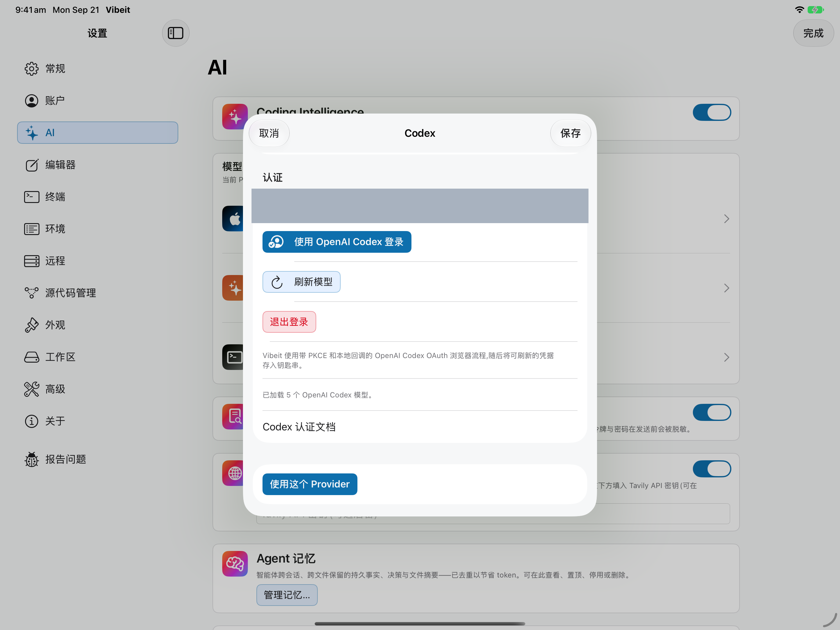Click 完成 to close settings
The width and height of the screenshot is (840, 630).
[x=813, y=33]
